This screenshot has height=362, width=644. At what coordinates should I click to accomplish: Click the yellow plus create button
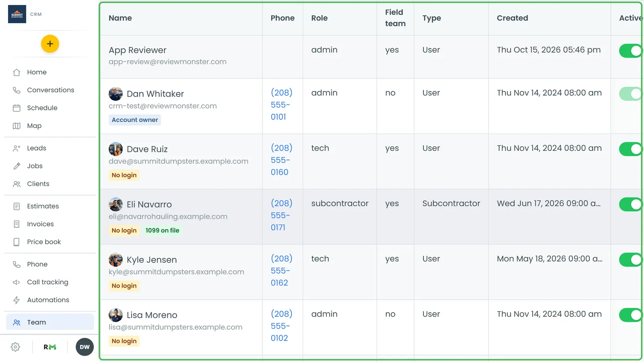click(x=50, y=44)
